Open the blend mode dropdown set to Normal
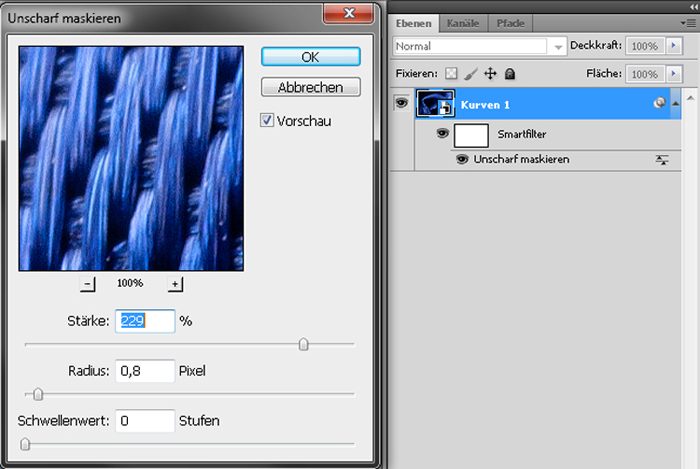 pos(481,47)
